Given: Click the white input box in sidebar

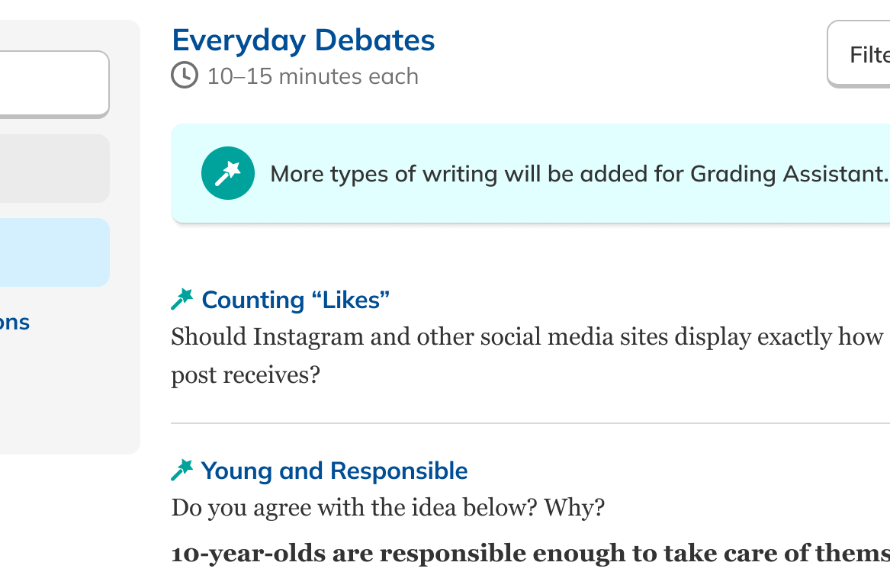Looking at the screenshot, I should click(x=52, y=84).
